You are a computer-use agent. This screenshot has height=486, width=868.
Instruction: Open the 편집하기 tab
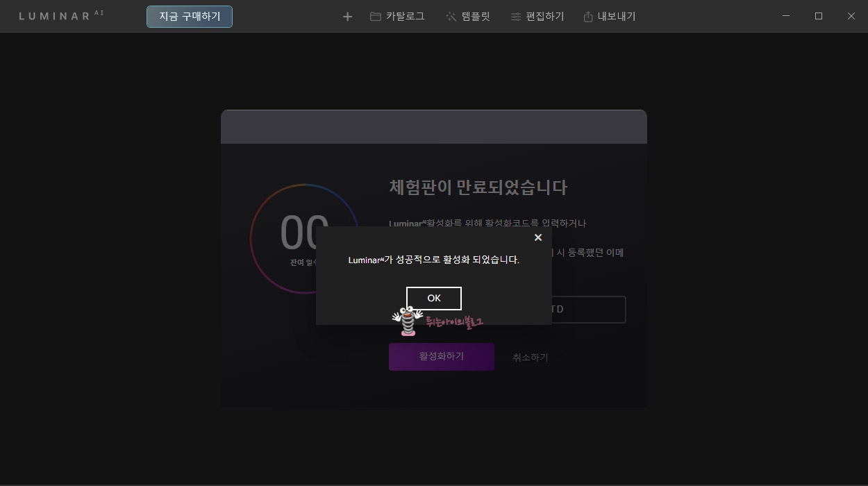(537, 16)
